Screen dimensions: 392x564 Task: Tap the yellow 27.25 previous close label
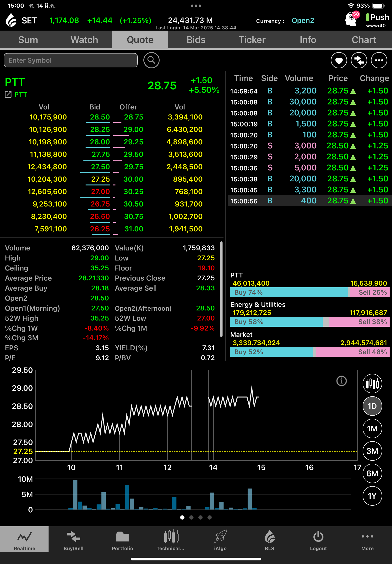[x=23, y=451]
